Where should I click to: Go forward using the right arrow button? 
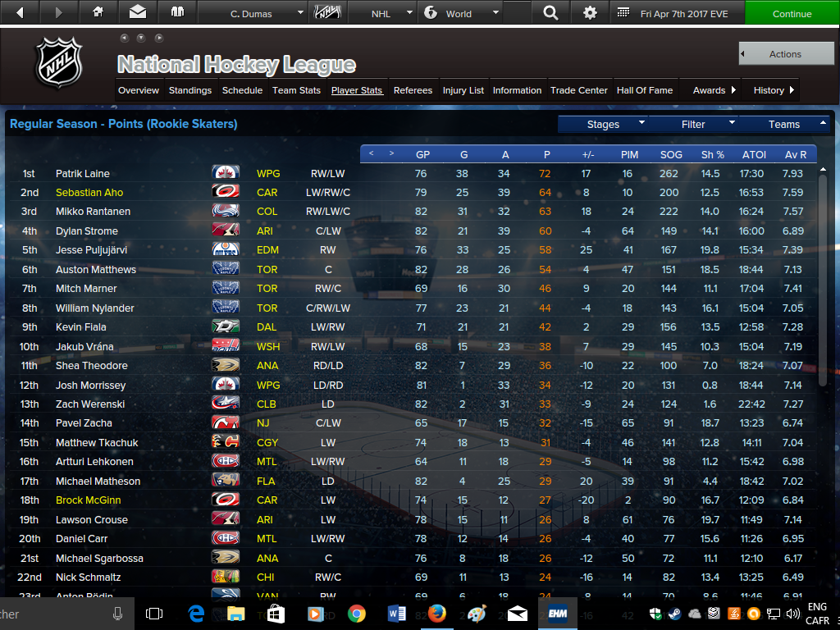point(59,12)
